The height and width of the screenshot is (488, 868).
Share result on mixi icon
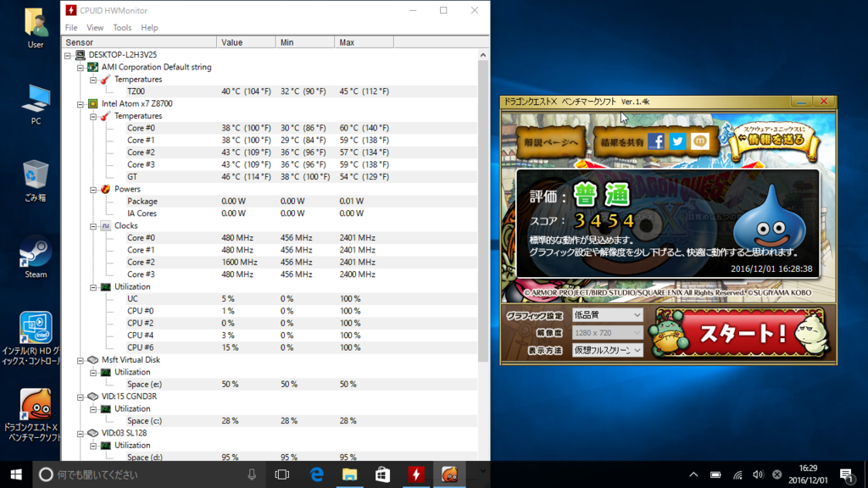click(x=699, y=141)
